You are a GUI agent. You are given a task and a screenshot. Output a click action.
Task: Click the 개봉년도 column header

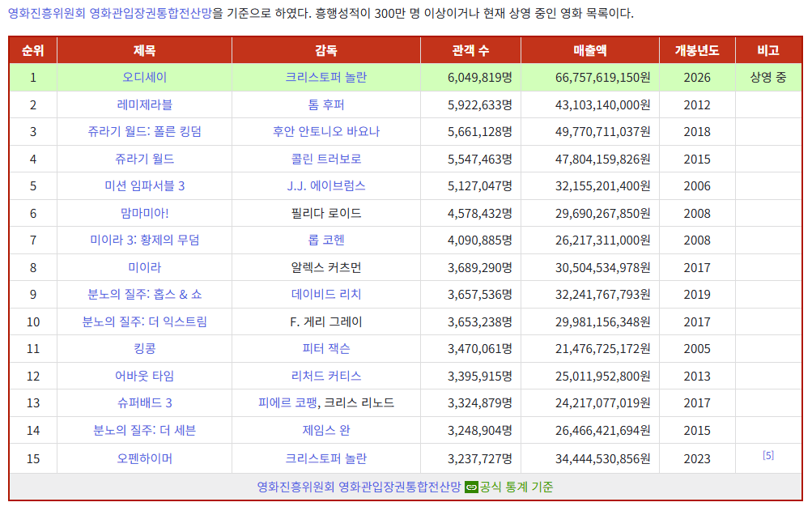click(x=697, y=50)
